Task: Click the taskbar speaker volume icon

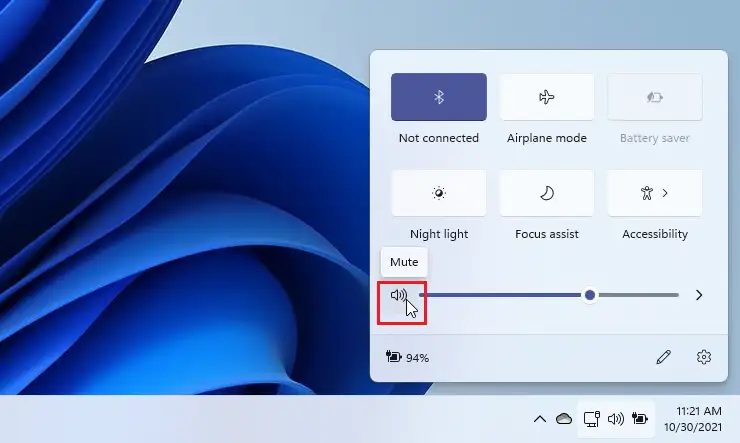Action: (615, 419)
